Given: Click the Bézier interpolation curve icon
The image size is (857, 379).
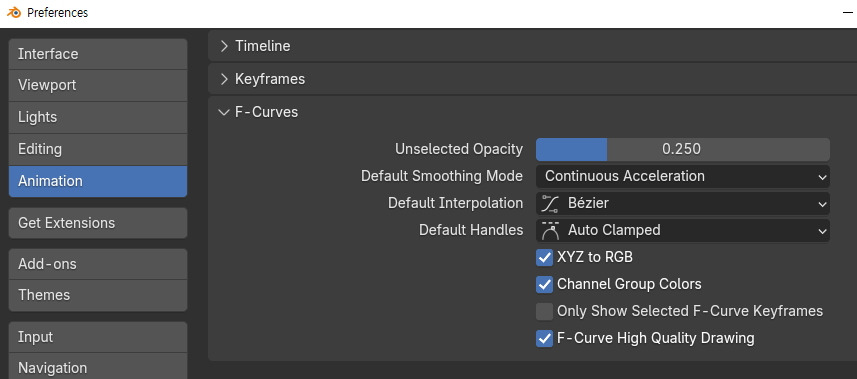Looking at the screenshot, I should [x=550, y=203].
